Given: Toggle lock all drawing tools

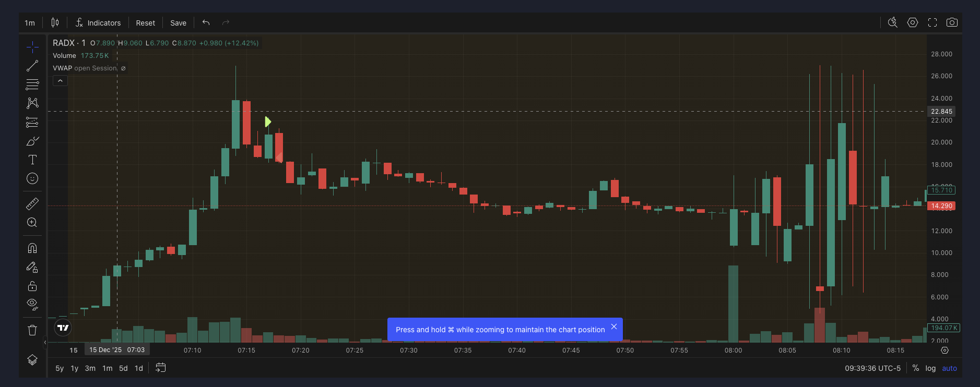Looking at the screenshot, I should (32, 286).
